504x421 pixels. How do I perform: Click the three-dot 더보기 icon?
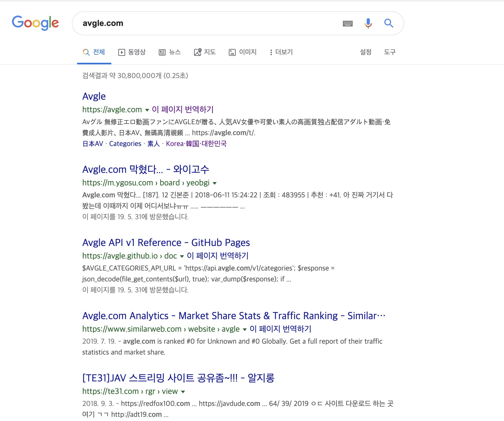tap(271, 52)
